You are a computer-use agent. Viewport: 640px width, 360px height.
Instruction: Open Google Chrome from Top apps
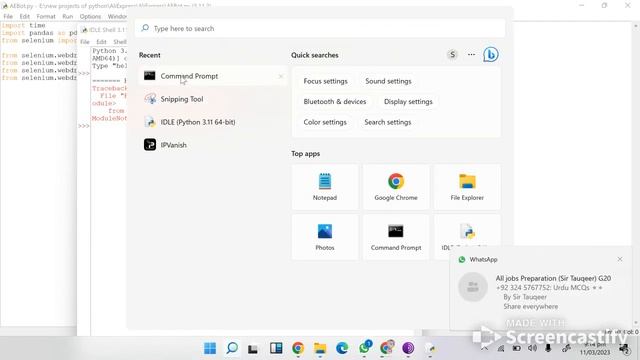pyautogui.click(x=396, y=187)
